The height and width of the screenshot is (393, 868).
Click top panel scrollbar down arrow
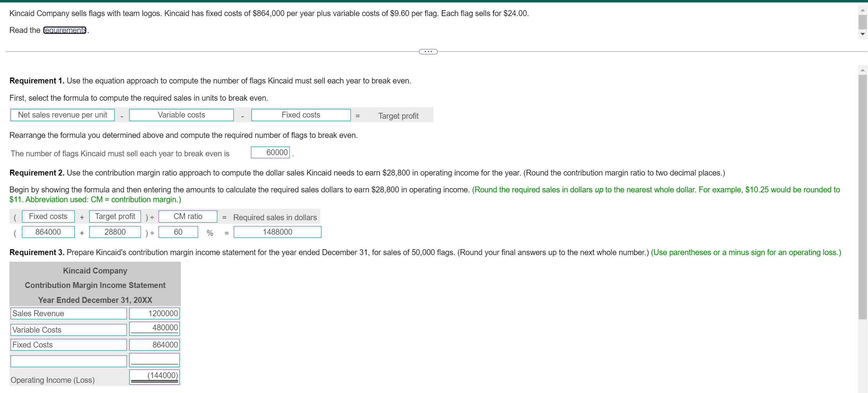click(x=863, y=34)
